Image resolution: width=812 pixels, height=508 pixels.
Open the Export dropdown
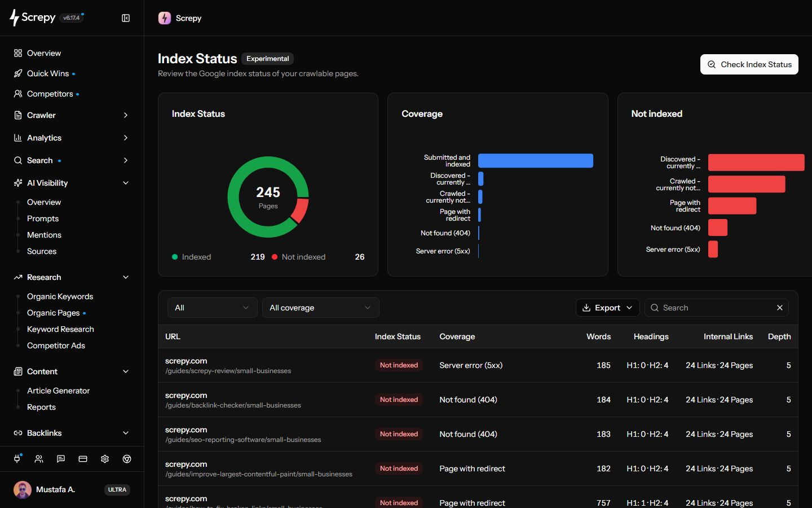[x=608, y=308]
